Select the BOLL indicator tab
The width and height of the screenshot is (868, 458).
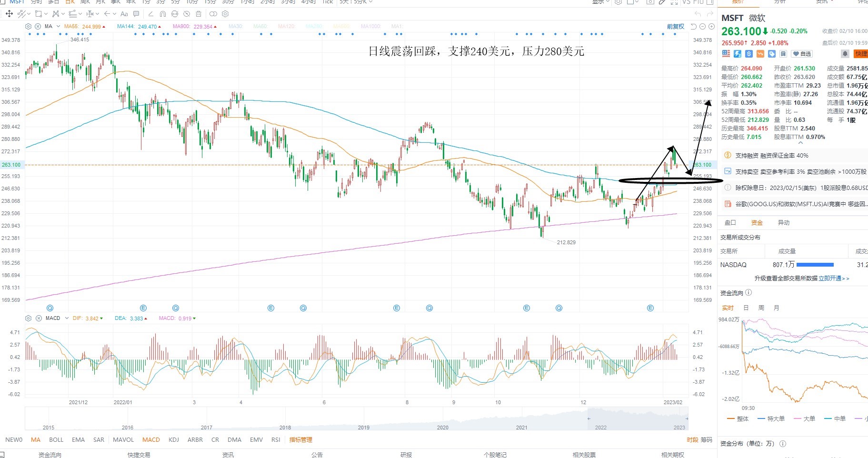pos(56,440)
